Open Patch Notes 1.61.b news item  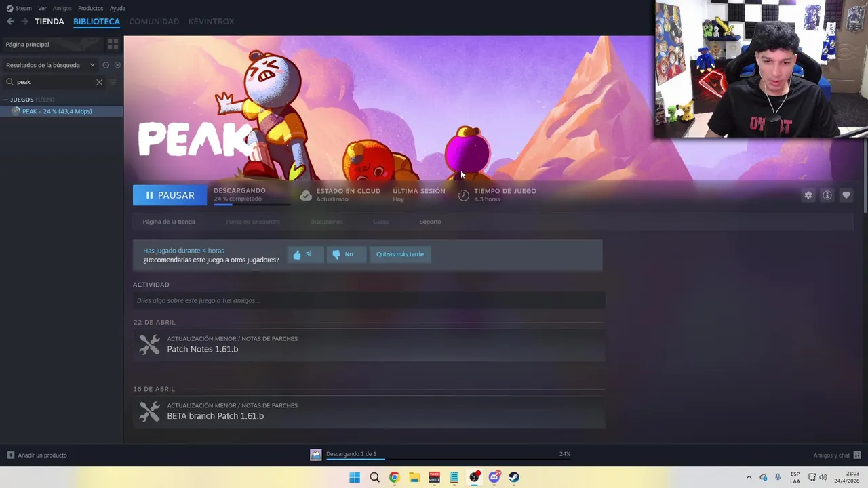(369, 344)
